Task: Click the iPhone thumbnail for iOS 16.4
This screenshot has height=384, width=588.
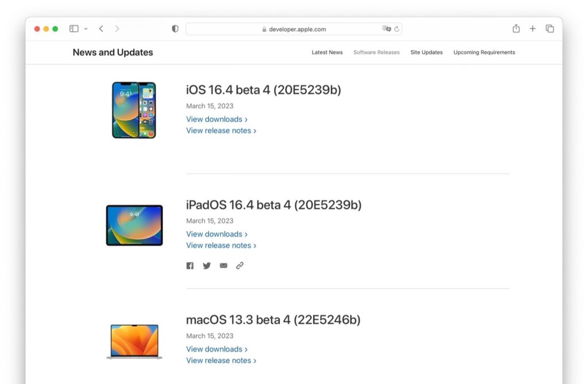Action: pos(134,109)
